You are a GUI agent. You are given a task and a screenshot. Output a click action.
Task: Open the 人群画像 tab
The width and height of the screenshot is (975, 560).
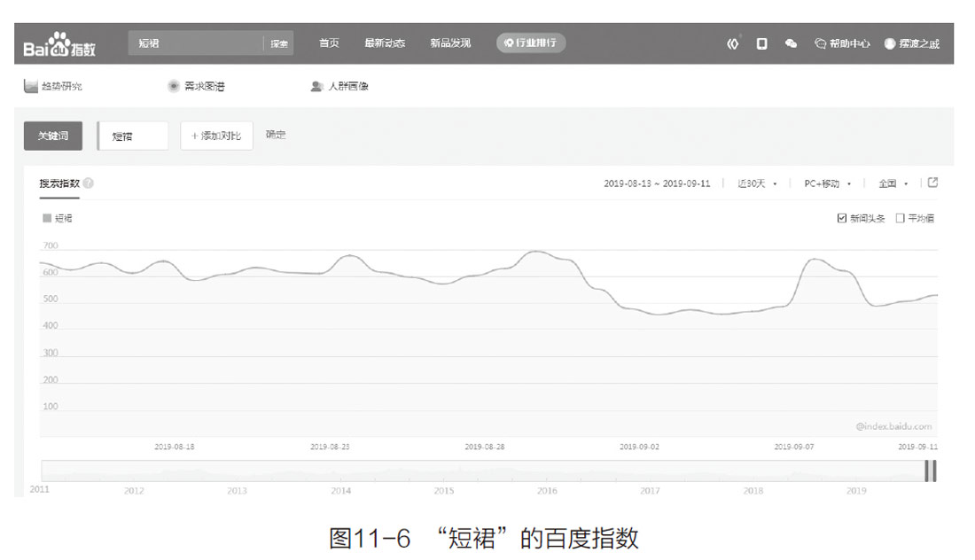pos(339,87)
